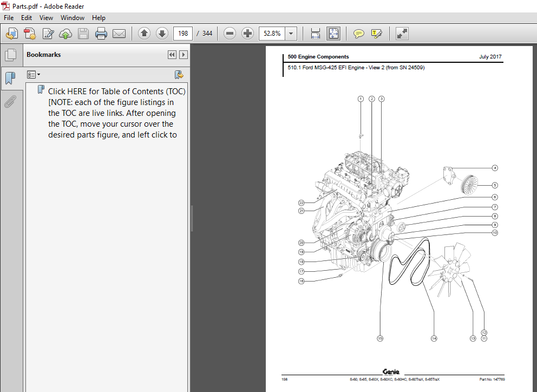This screenshot has width=537, height=392.
Task: Select the Highlight Text tool
Action: 376,34
